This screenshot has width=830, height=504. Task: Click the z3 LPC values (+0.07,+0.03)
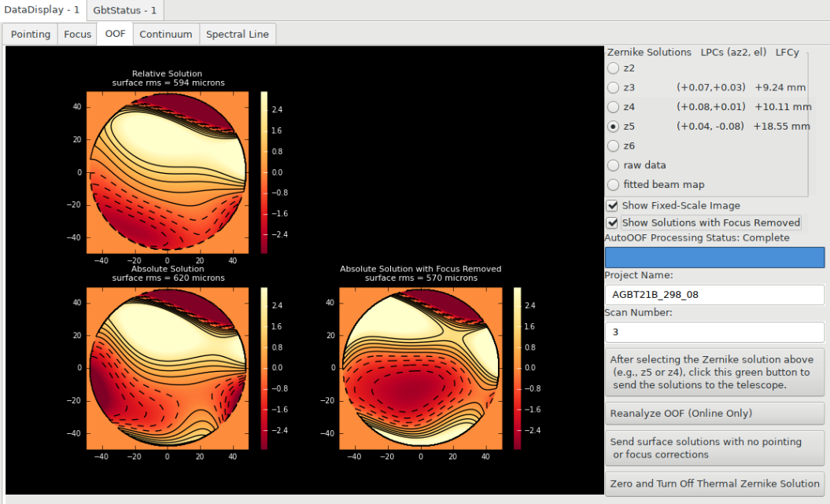click(x=711, y=88)
